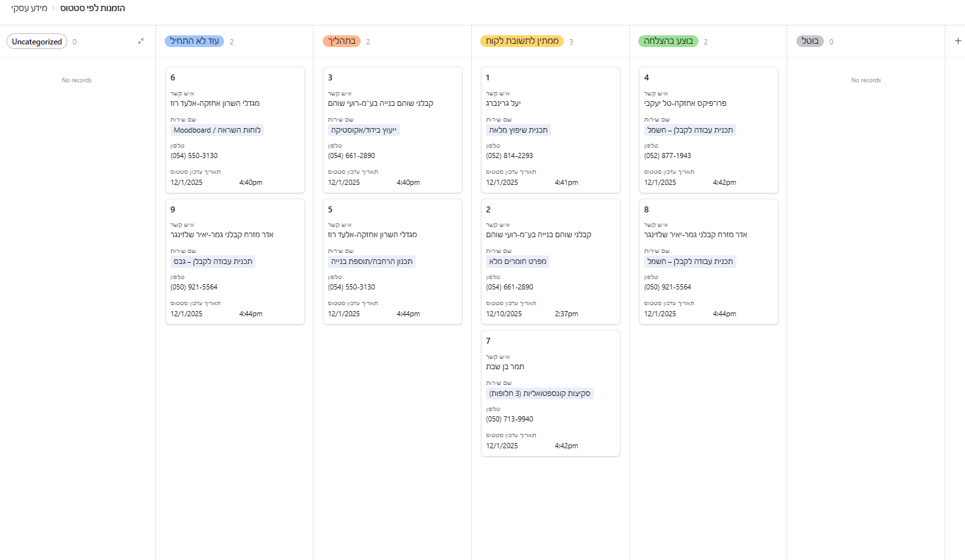Click the 12/10/2025 date on card 2

click(504, 314)
